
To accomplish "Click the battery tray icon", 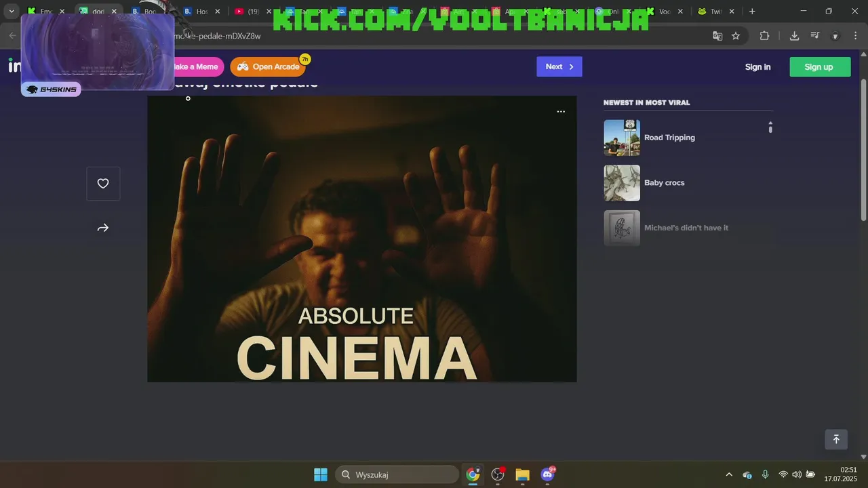I will (x=810, y=474).
